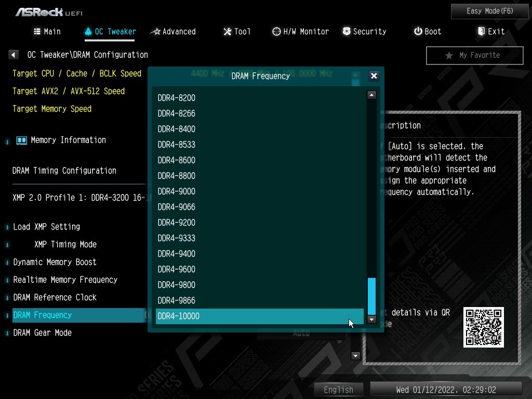Choose DDR4-8533 in the DRAM Frequency list

(259, 144)
